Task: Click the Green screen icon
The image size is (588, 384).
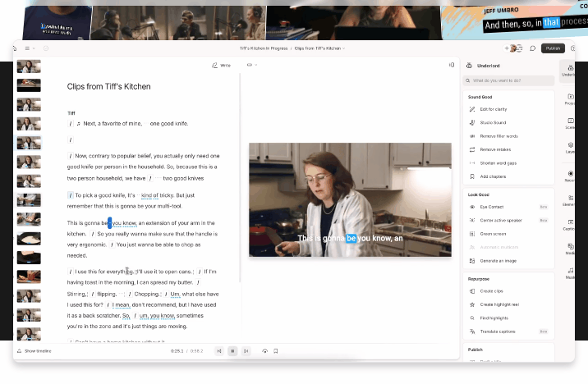Action: pos(472,234)
